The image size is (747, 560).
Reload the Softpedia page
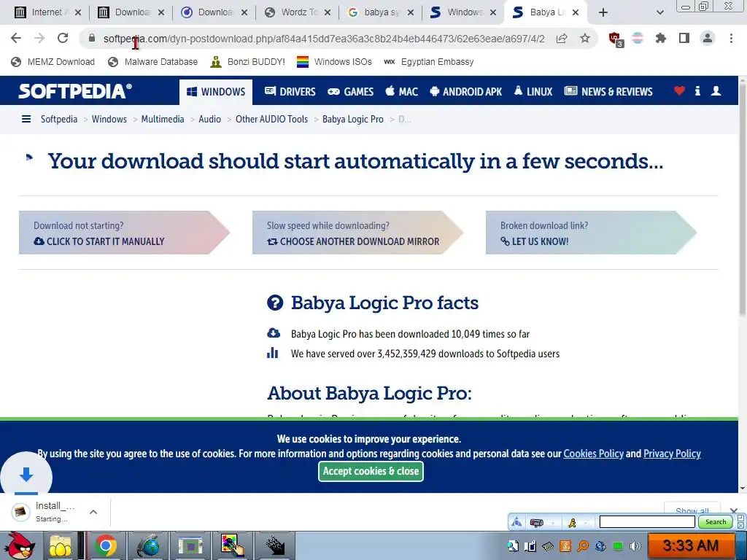63,38
